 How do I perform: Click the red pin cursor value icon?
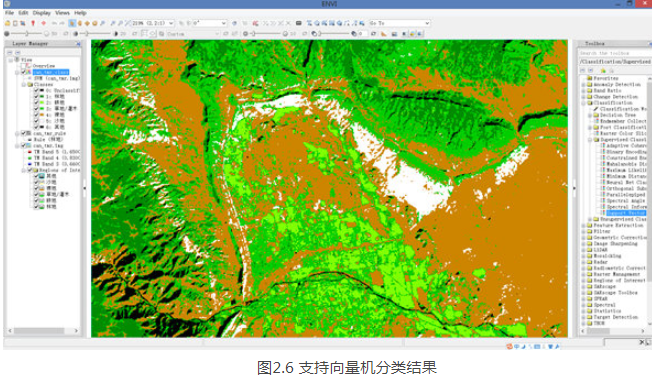click(x=33, y=23)
